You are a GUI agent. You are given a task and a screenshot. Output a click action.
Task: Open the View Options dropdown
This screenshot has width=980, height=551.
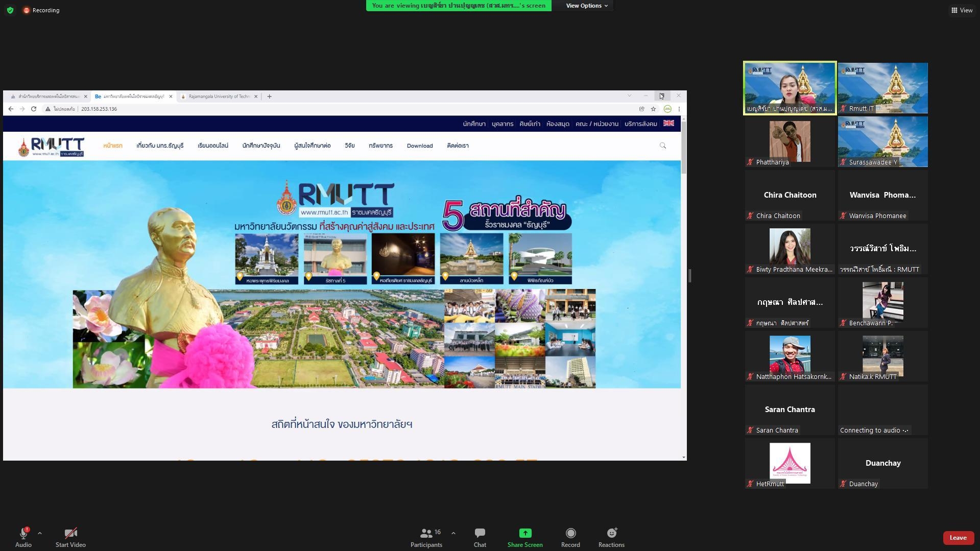click(x=586, y=6)
